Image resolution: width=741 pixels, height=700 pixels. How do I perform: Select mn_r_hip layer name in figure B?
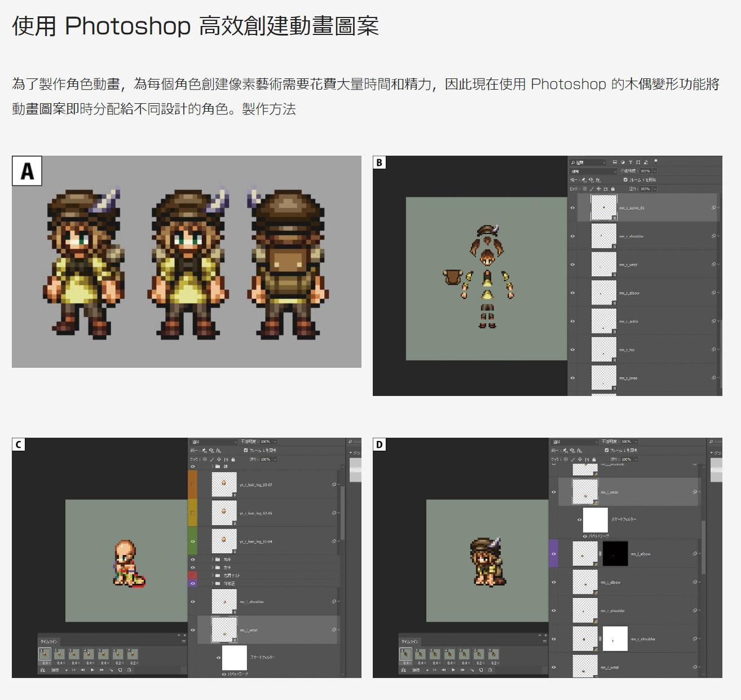click(x=627, y=350)
